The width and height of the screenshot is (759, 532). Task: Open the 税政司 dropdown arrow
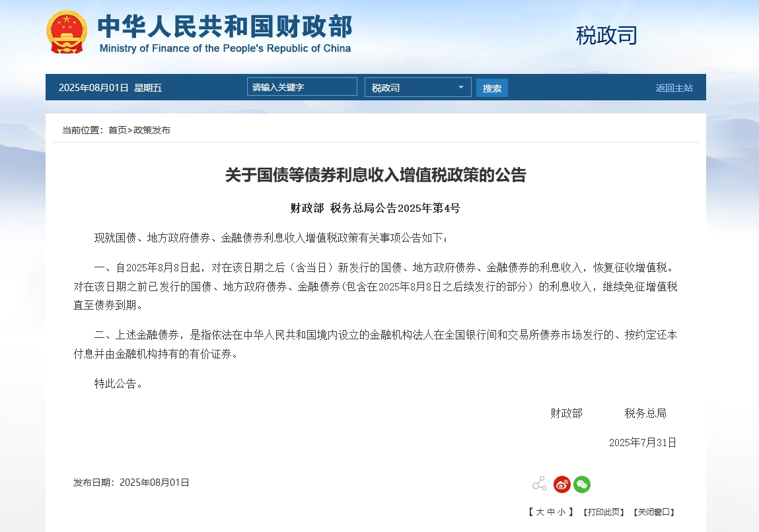pos(461,88)
